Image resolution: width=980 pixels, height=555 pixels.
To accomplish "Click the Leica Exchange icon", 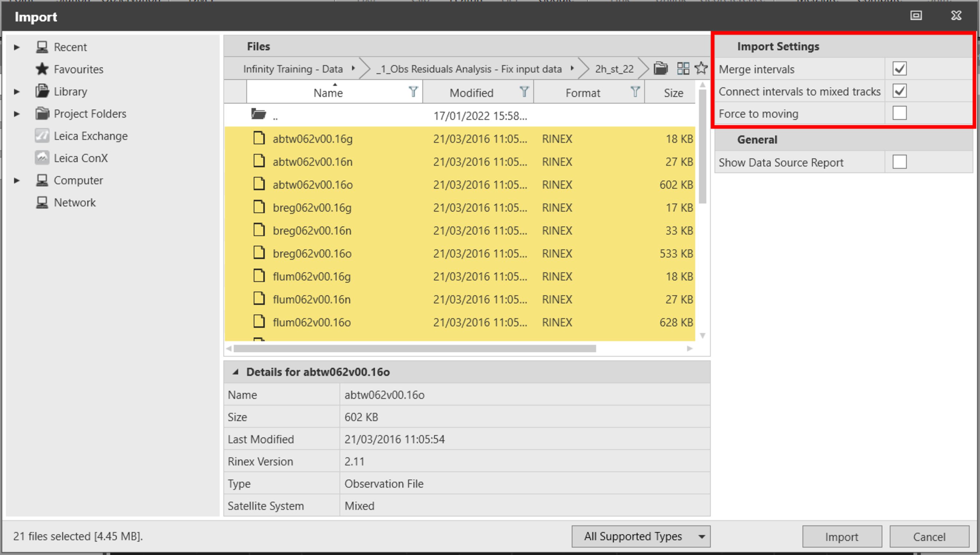I will pos(42,136).
